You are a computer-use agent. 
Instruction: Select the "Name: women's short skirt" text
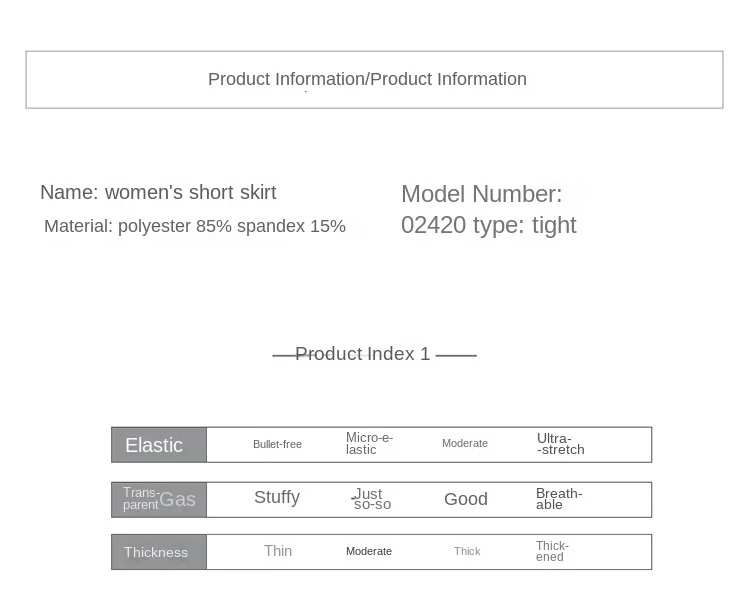point(158,192)
